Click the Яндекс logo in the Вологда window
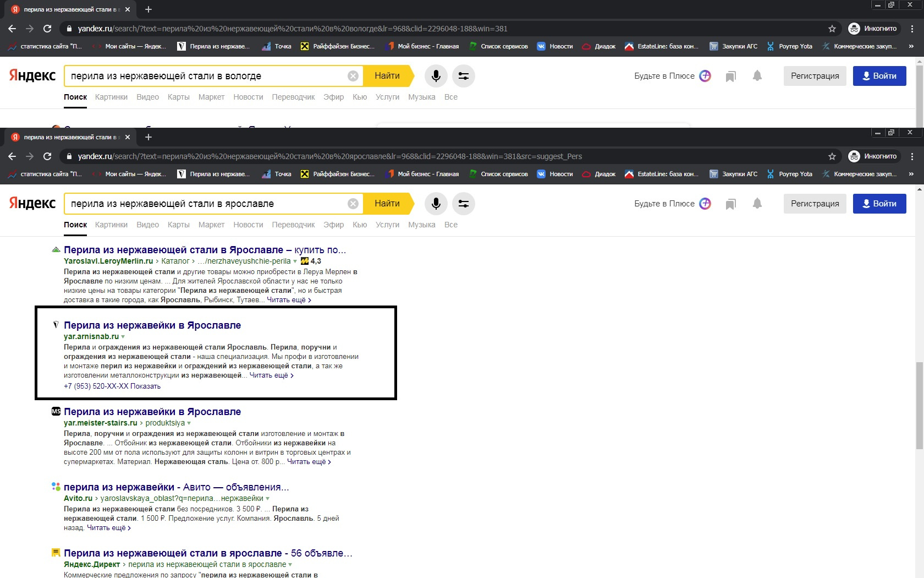Image resolution: width=924 pixels, height=578 pixels. (x=32, y=75)
